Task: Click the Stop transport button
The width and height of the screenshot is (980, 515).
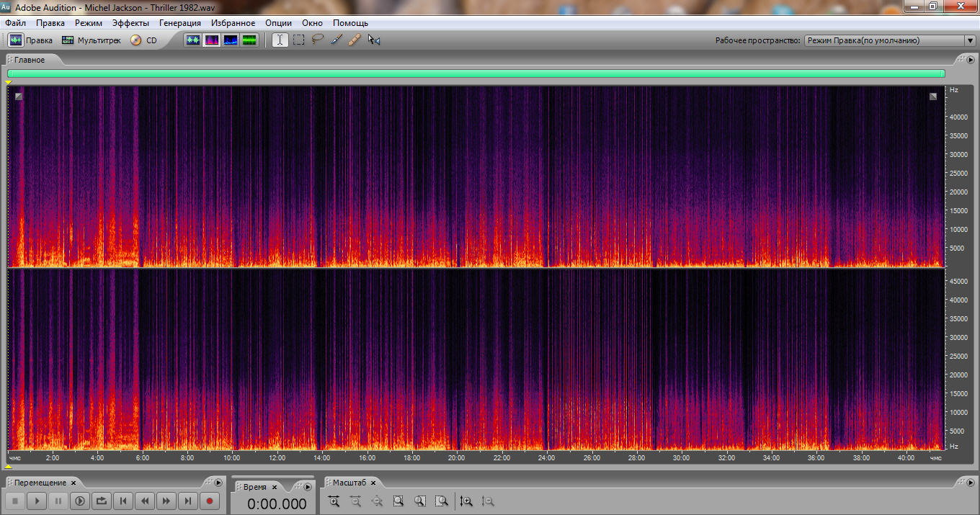Action: click(x=15, y=501)
